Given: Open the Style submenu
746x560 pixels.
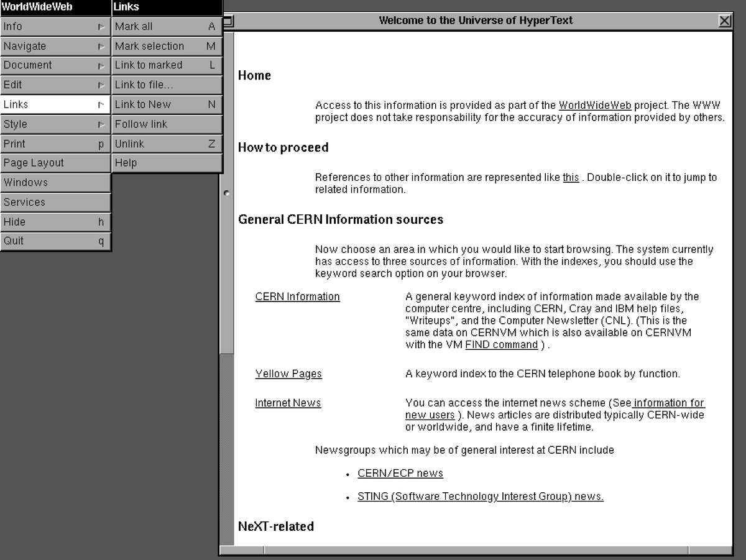Looking at the screenshot, I should coord(55,124).
